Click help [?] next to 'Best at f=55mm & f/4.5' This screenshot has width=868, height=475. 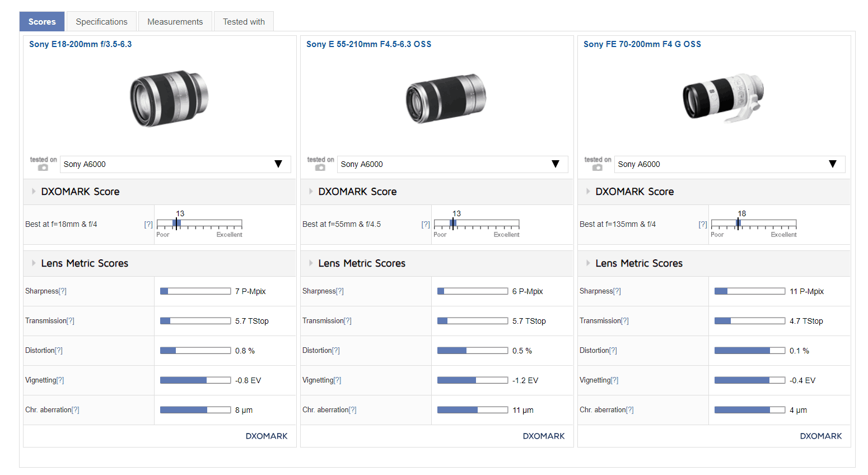tap(426, 224)
